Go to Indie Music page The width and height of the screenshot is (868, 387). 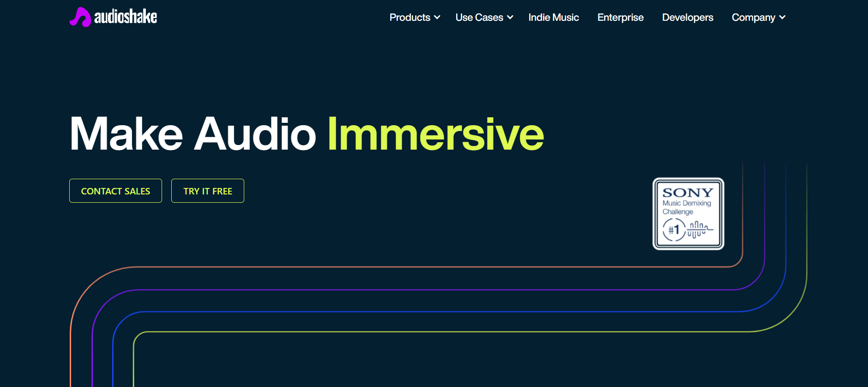554,18
